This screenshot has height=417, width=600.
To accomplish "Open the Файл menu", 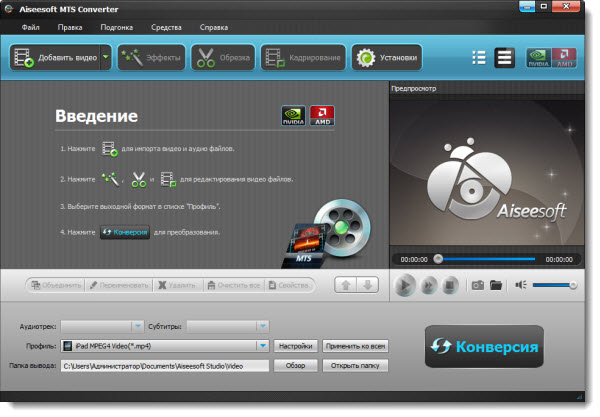I will 31,28.
